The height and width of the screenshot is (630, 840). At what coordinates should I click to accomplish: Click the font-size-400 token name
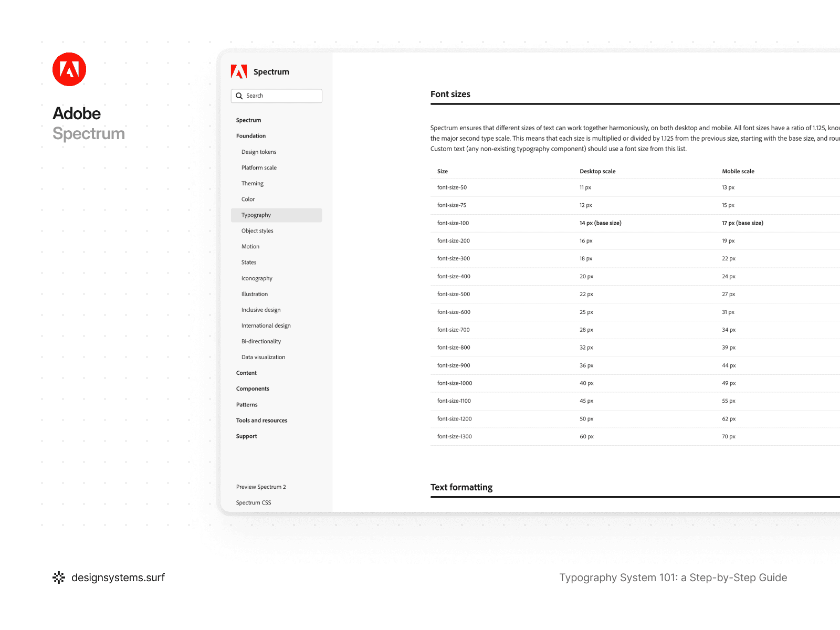(x=454, y=276)
